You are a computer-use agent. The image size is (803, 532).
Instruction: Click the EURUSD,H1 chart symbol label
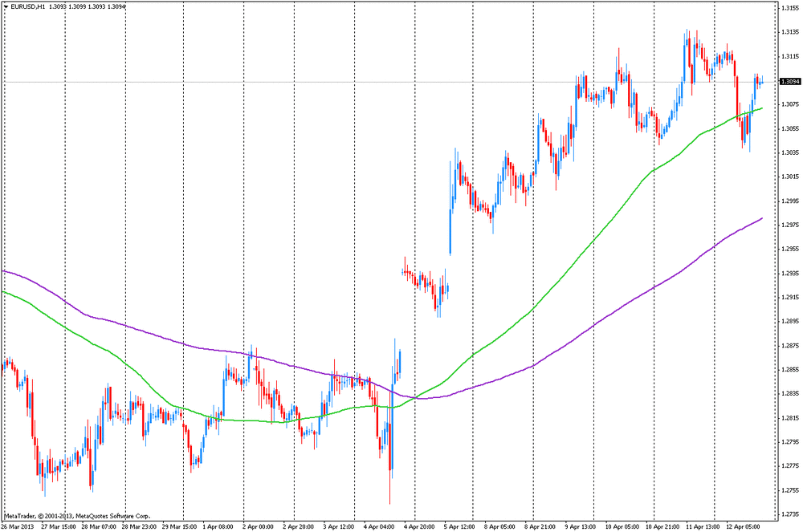(28, 6)
